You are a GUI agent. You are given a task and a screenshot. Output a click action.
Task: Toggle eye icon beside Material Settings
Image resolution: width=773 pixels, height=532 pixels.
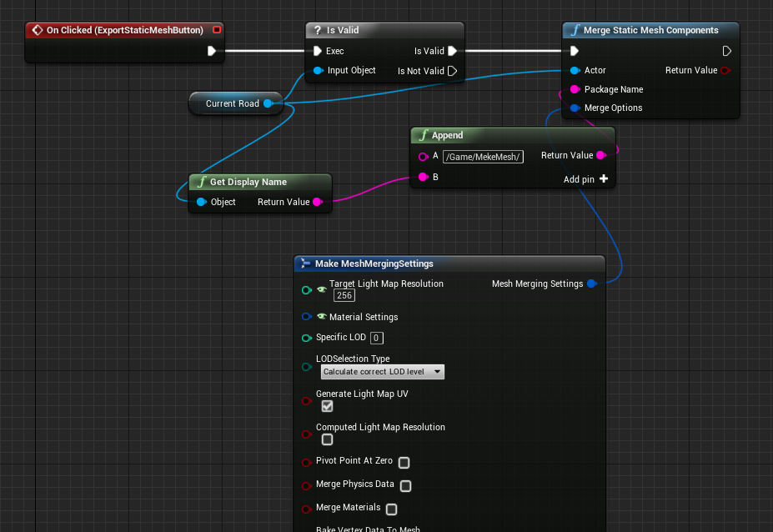(322, 317)
